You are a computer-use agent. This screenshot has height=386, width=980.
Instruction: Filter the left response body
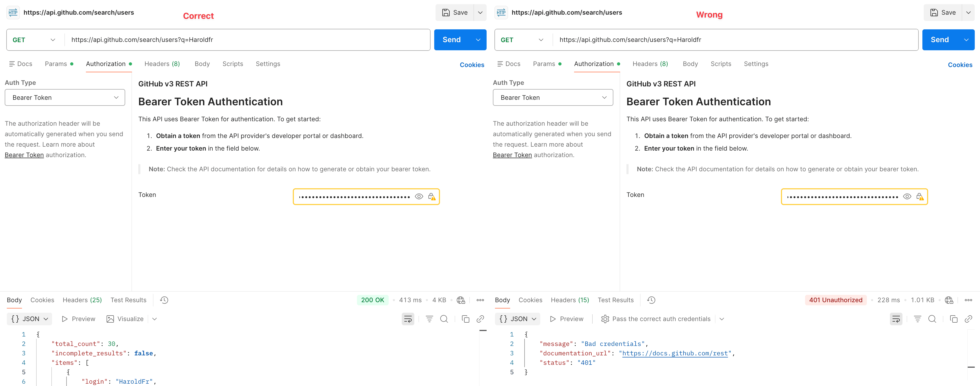pyautogui.click(x=429, y=319)
